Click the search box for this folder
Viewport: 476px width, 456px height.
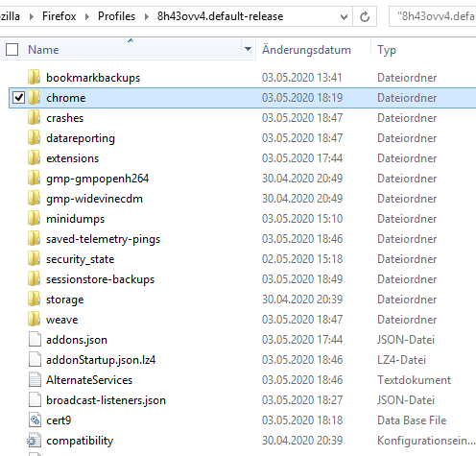point(433,16)
